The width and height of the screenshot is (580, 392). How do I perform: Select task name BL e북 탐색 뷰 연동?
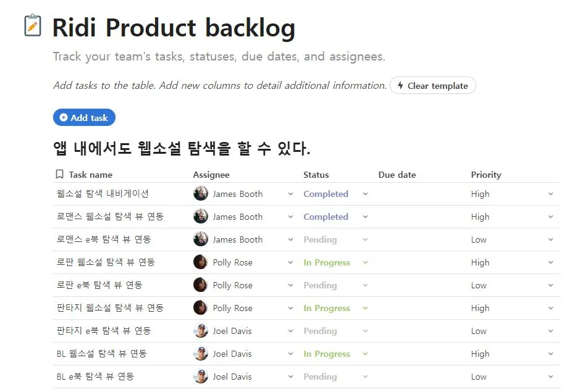click(95, 377)
